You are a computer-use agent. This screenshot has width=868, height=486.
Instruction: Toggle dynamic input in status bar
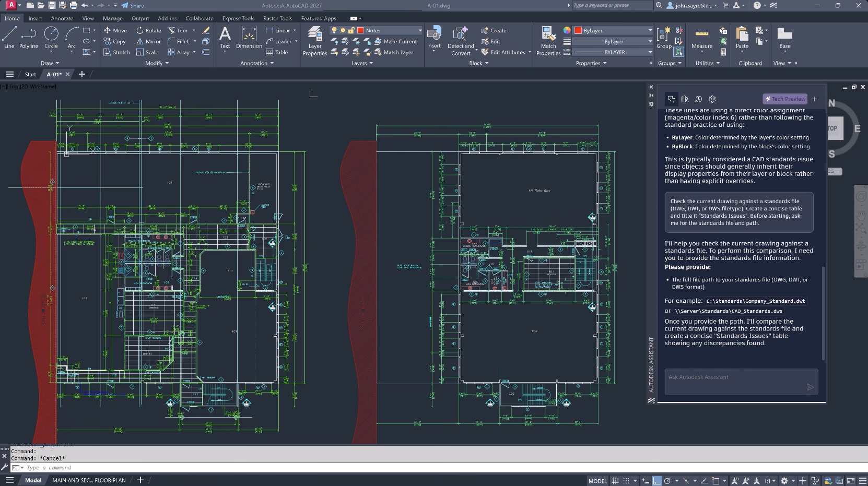646,481
